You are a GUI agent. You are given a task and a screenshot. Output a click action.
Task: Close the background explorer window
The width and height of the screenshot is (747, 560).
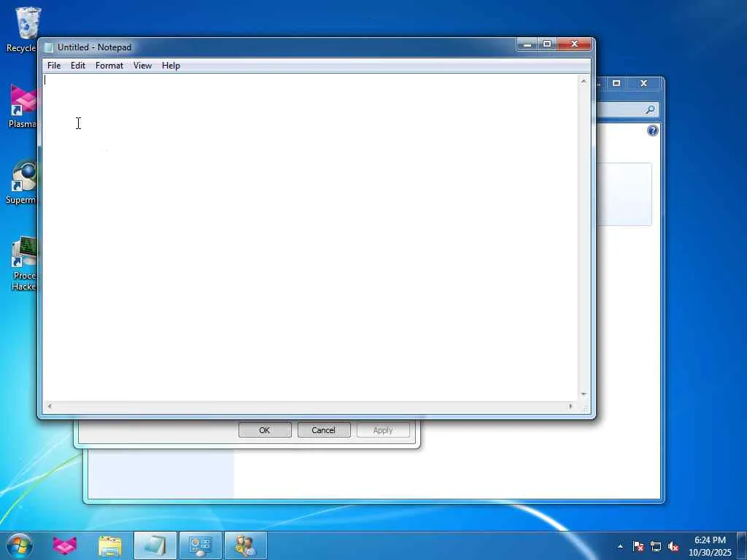pyautogui.click(x=643, y=83)
